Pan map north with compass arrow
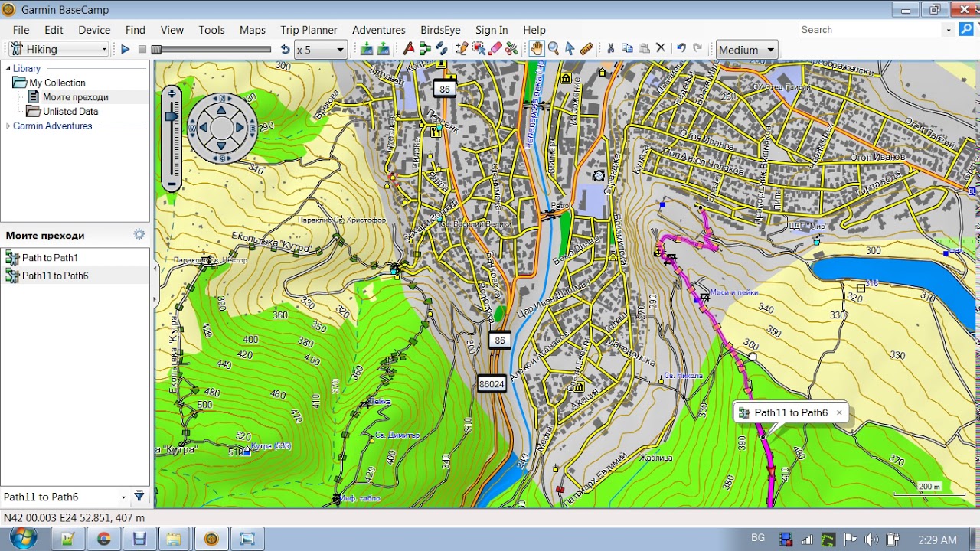 pos(222,110)
